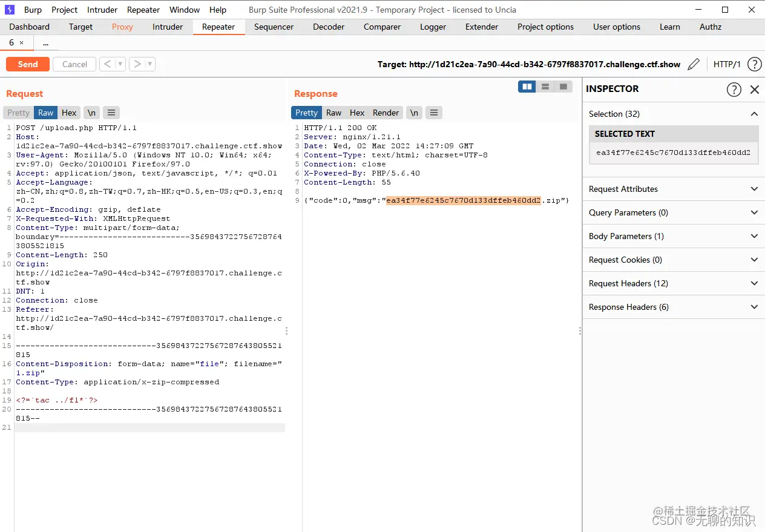The image size is (765, 532).
Task: Send the request
Action: tap(28, 64)
